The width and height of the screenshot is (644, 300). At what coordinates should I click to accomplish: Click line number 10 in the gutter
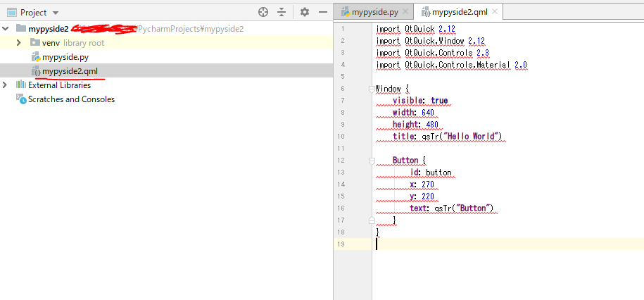(342, 136)
